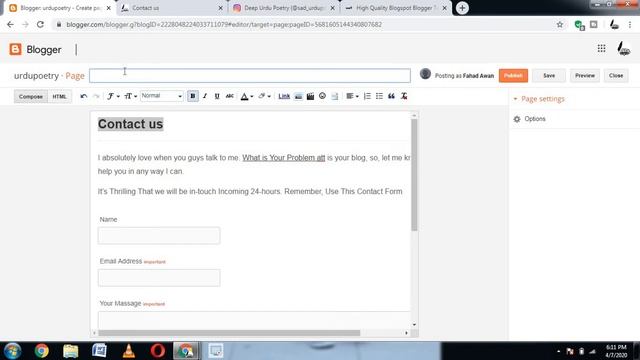640x360 pixels.
Task: Click the Email Address input field
Action: pos(159,278)
